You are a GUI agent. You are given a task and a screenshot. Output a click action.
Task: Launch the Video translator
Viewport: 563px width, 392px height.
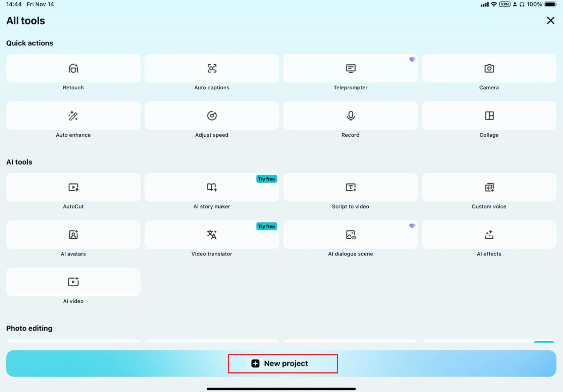click(x=212, y=235)
